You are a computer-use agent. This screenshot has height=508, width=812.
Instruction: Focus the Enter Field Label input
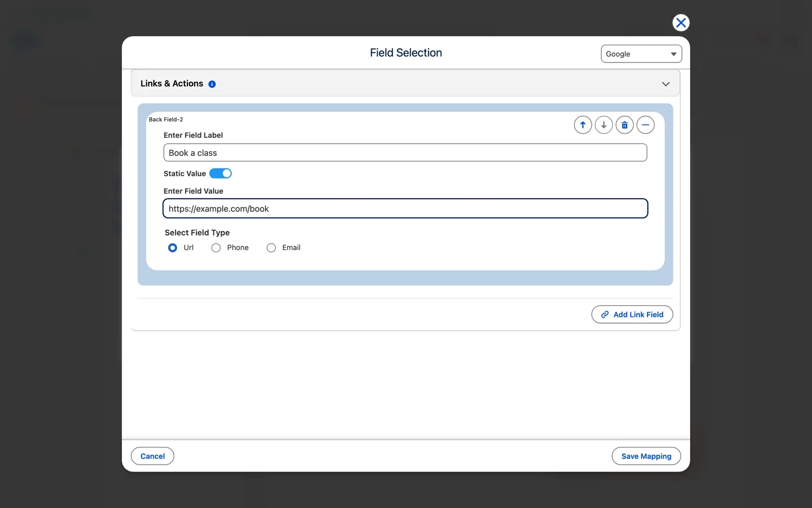tap(405, 153)
